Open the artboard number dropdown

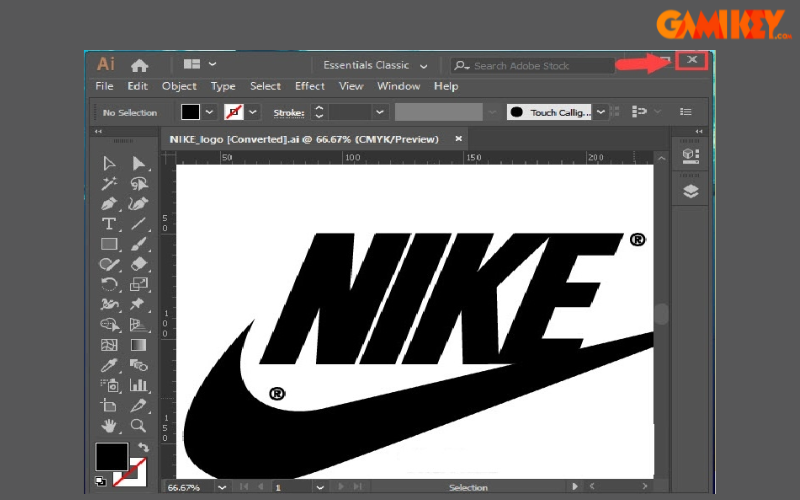point(320,487)
